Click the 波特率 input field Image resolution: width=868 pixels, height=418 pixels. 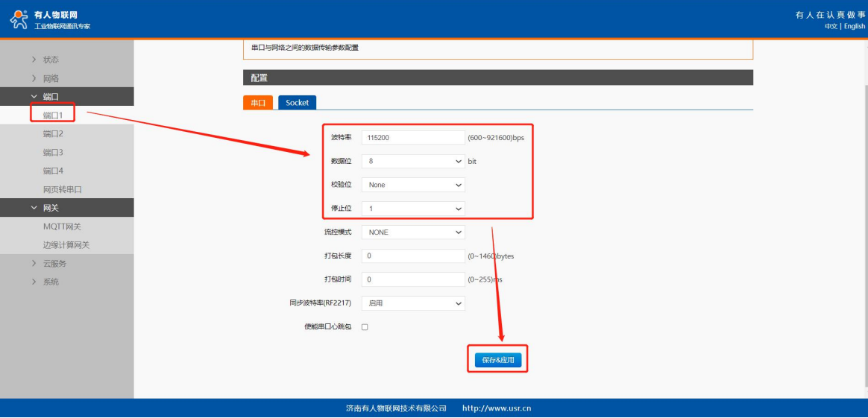pos(412,138)
